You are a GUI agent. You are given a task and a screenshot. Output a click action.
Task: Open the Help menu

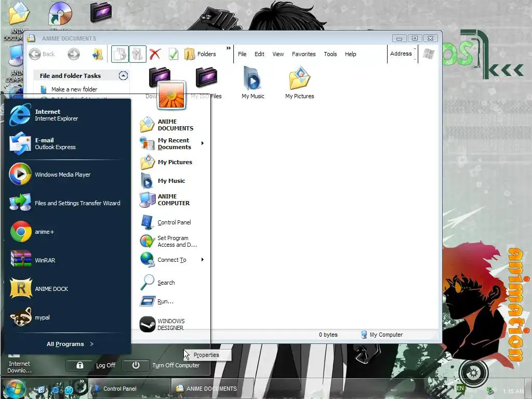coord(351,54)
